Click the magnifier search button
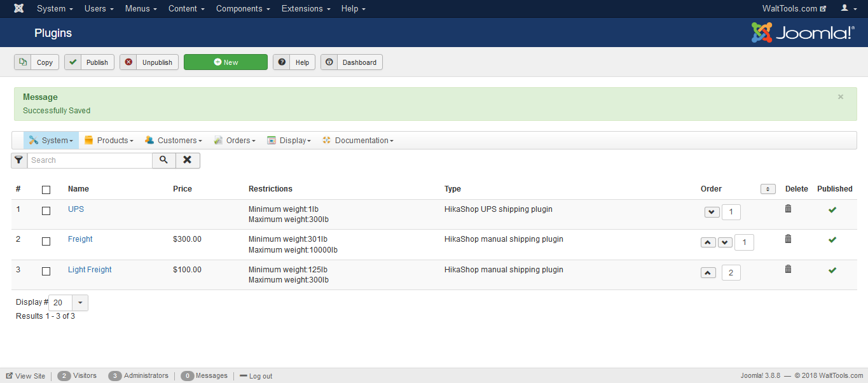Screen dimensions: 868x383 pyautogui.click(x=163, y=160)
